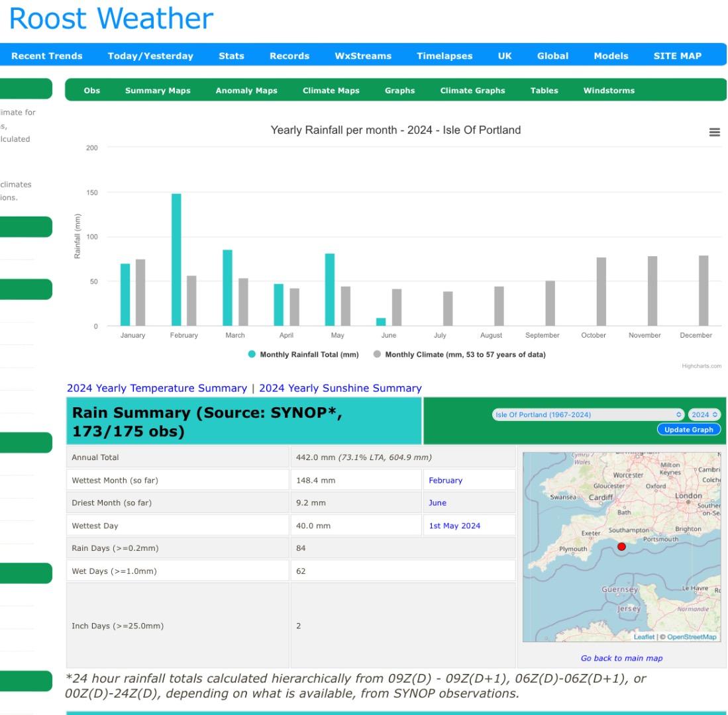Open 2024 Yearly Temperature Summary link
This screenshot has height=715, width=728.
click(x=157, y=388)
